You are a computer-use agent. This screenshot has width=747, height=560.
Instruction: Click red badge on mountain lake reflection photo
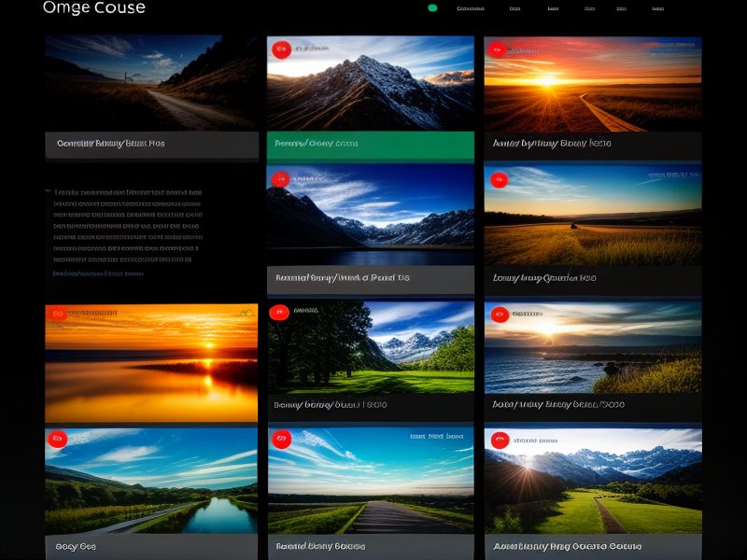coord(279,179)
